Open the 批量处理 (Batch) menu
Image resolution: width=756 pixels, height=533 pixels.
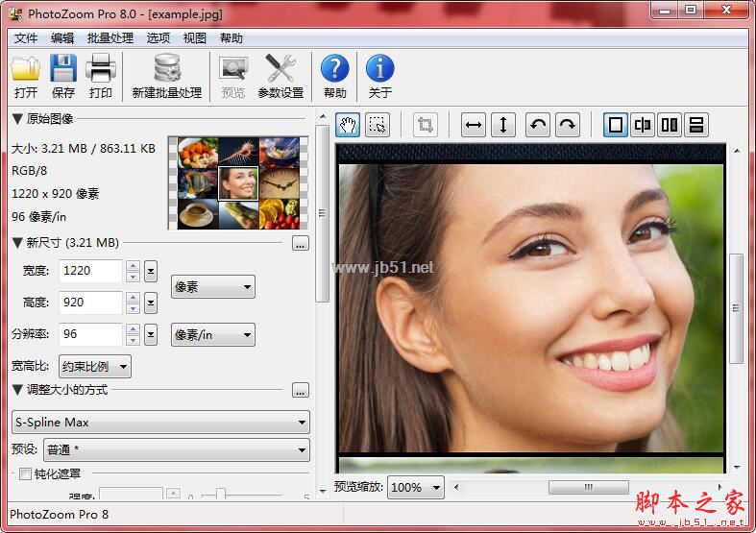(110, 38)
